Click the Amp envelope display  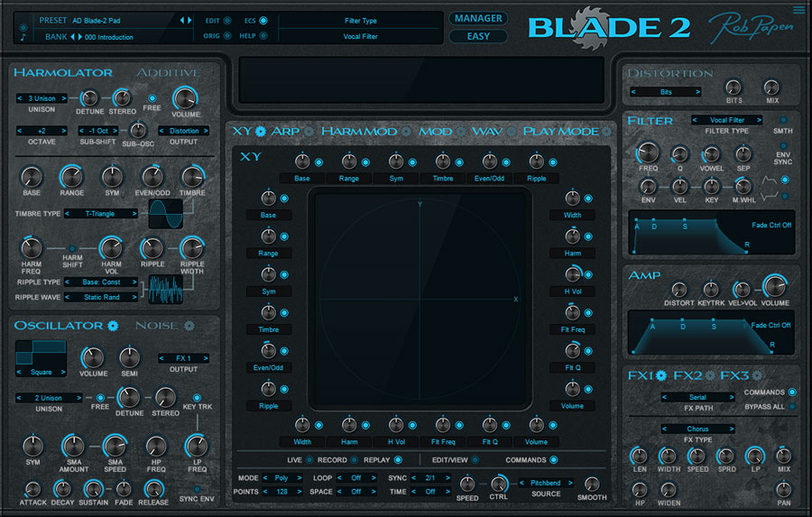point(711,332)
